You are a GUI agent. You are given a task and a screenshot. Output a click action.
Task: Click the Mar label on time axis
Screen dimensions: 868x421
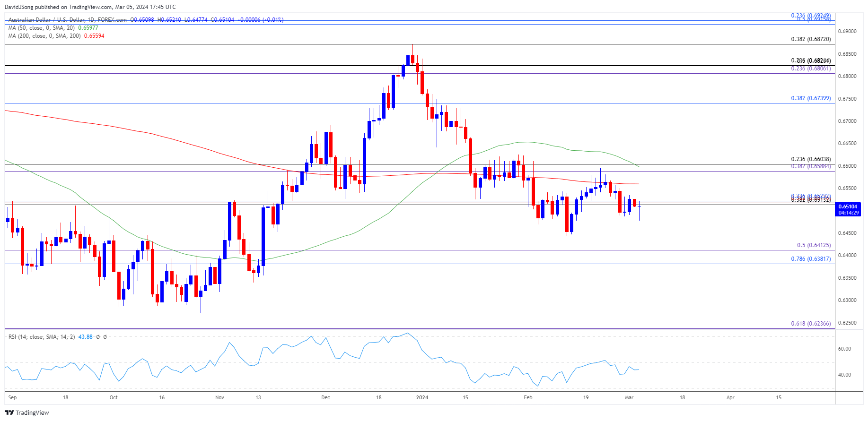click(629, 398)
